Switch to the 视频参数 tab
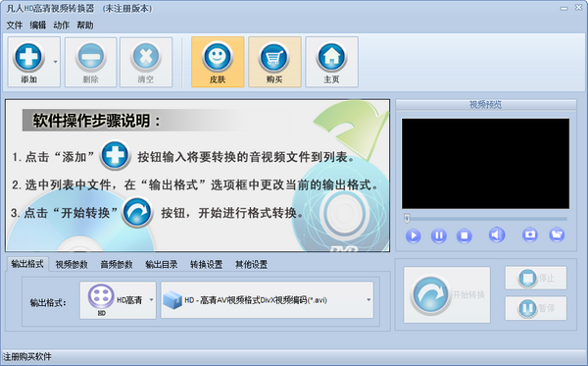This screenshot has width=588, height=366. click(x=72, y=264)
